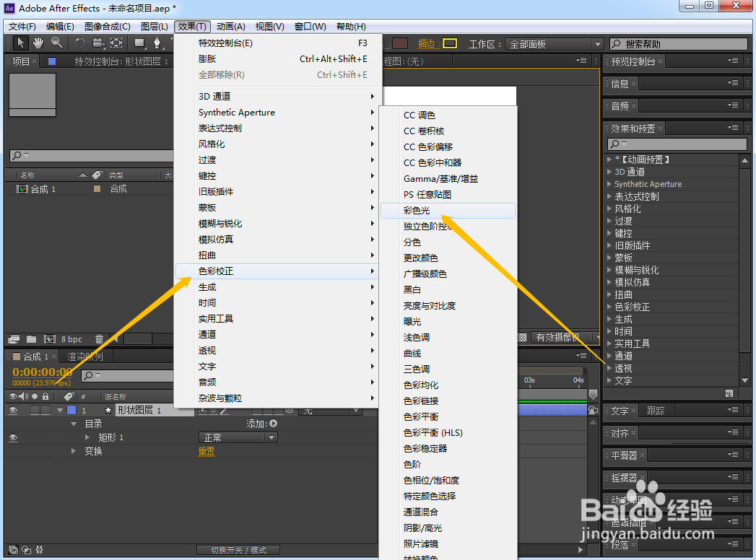Open the 信息 panel options menu icon
Image resolution: width=756 pixels, height=560 pixels.
click(x=733, y=83)
